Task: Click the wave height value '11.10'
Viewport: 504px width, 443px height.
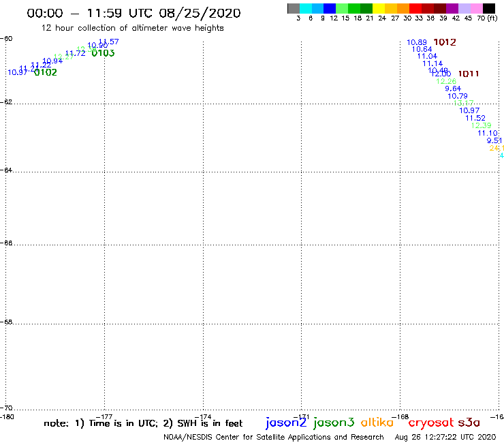Action: pyautogui.click(x=488, y=133)
